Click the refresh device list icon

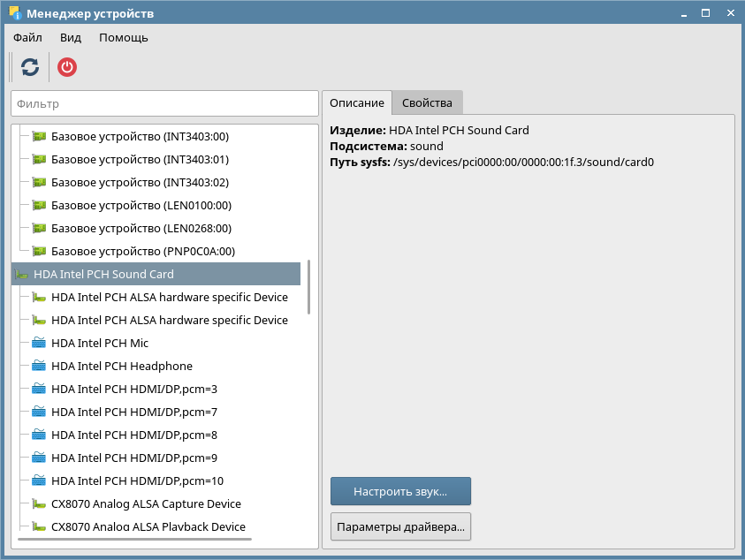[x=30, y=67]
